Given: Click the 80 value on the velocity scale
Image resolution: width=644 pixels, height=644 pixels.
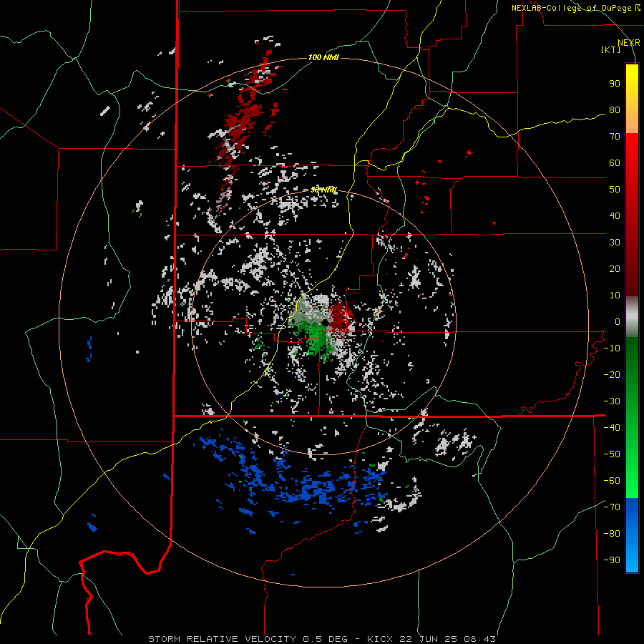Looking at the screenshot, I should point(615,109).
